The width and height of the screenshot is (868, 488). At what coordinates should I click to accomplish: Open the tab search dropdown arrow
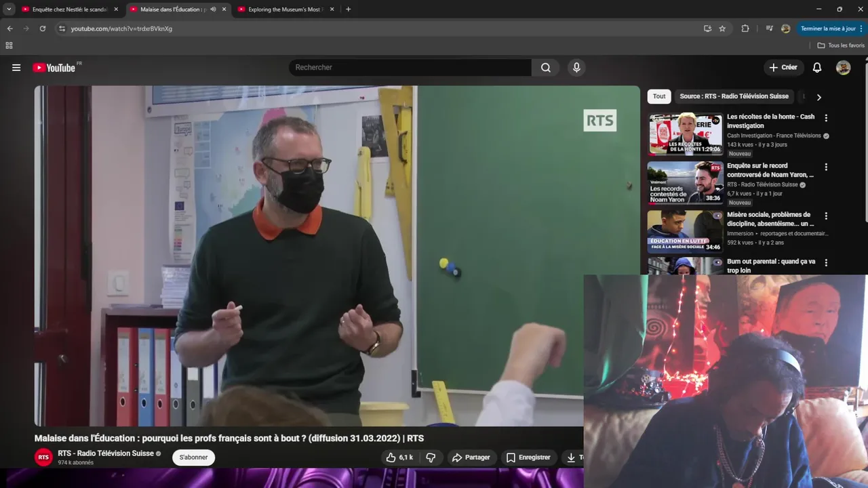(x=8, y=9)
